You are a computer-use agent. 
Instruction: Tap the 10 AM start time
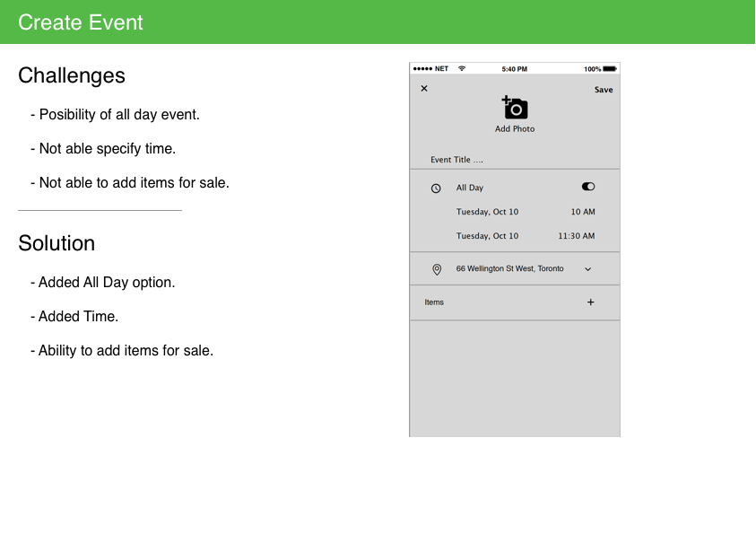coord(583,212)
